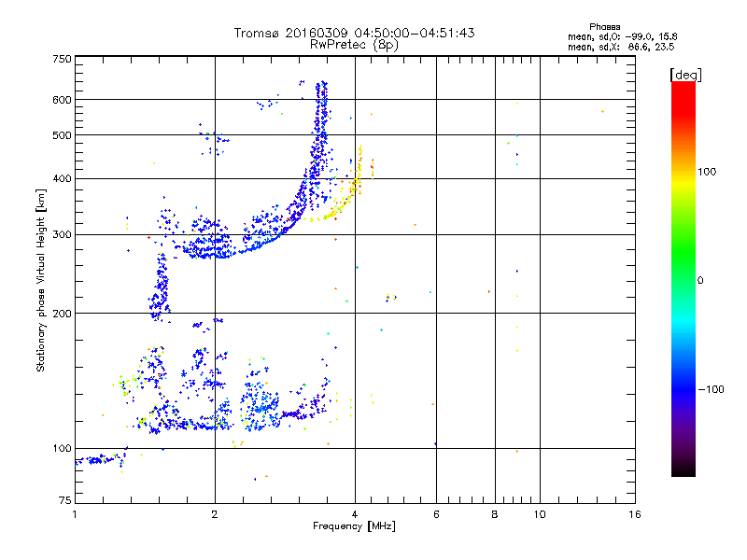Click the colorbar tick label '100'

tap(707, 172)
